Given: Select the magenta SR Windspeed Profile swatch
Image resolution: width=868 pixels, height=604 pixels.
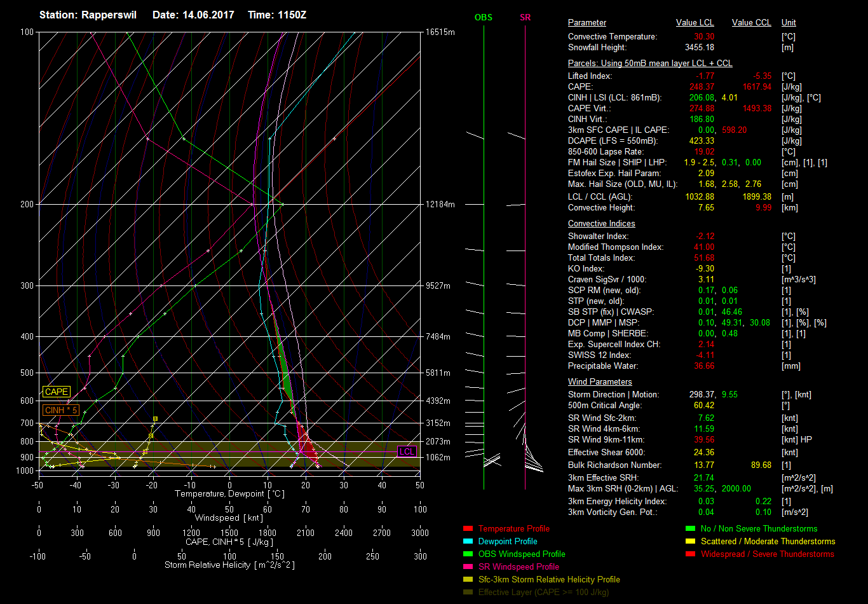Looking at the screenshot, I should coord(468,566).
